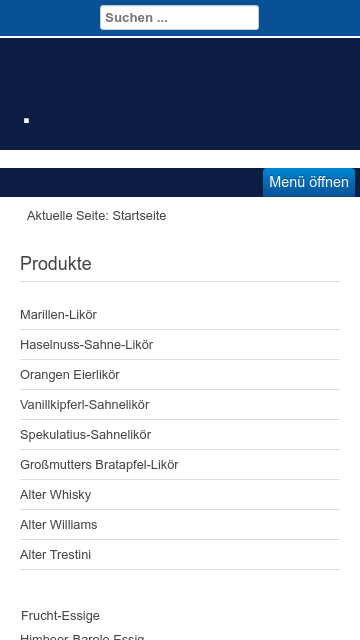The height and width of the screenshot is (640, 360).
Task: Open the menu with Menü öffnen
Action: (309, 182)
